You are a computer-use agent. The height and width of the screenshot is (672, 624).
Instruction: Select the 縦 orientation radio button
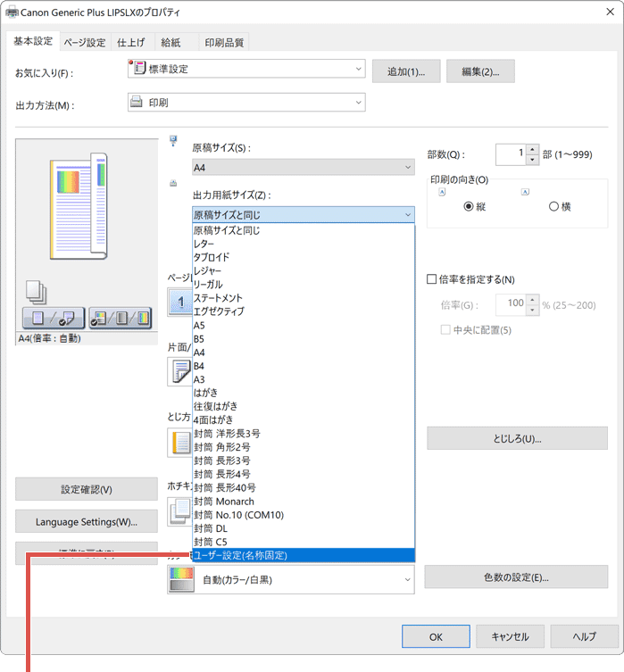[469, 206]
